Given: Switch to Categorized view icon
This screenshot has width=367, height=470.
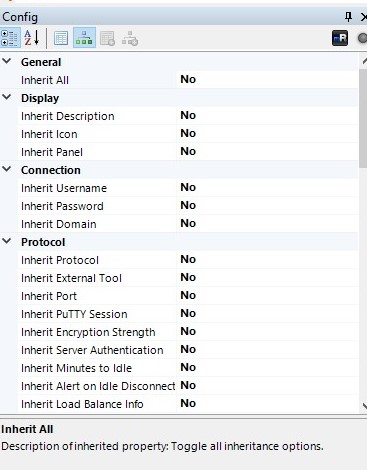Looking at the screenshot, I should tap(10, 38).
